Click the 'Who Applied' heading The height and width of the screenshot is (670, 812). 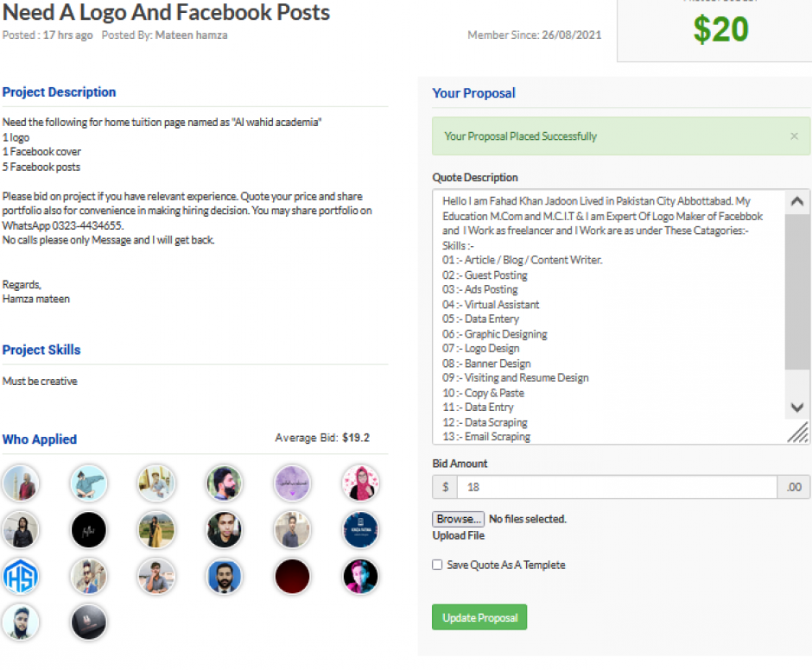click(x=40, y=439)
